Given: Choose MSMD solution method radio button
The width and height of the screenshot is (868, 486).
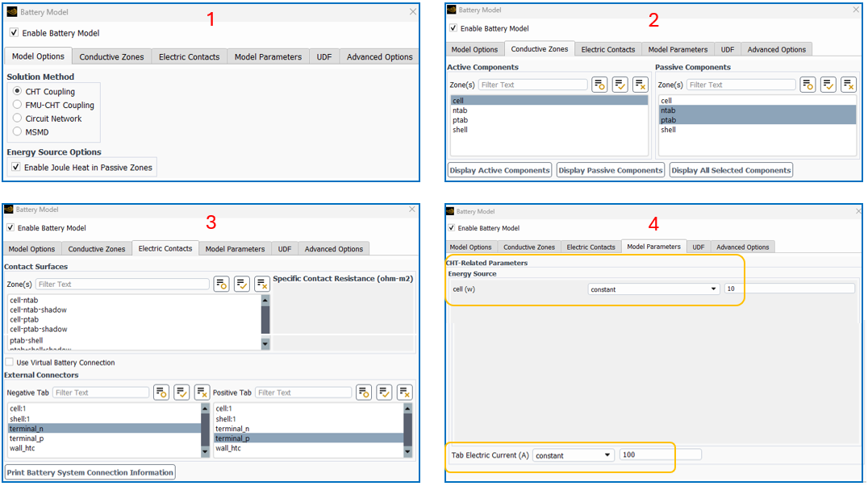Looking at the screenshot, I should pos(18,131).
